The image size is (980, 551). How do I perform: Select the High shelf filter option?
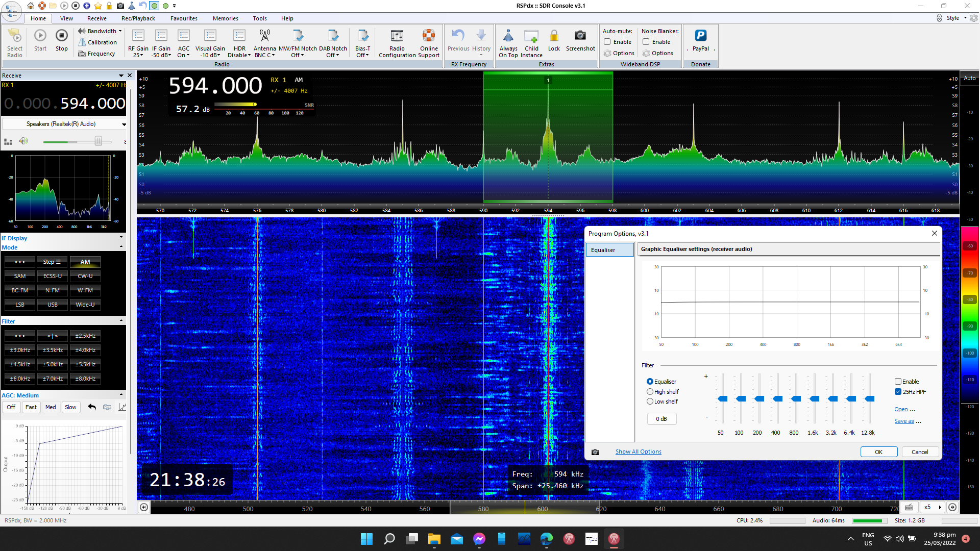[650, 392]
